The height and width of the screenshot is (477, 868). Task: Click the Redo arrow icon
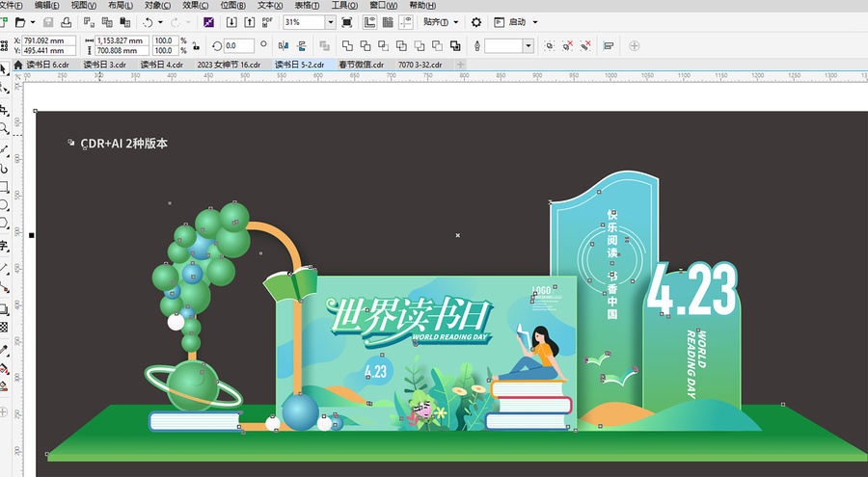coord(176,22)
